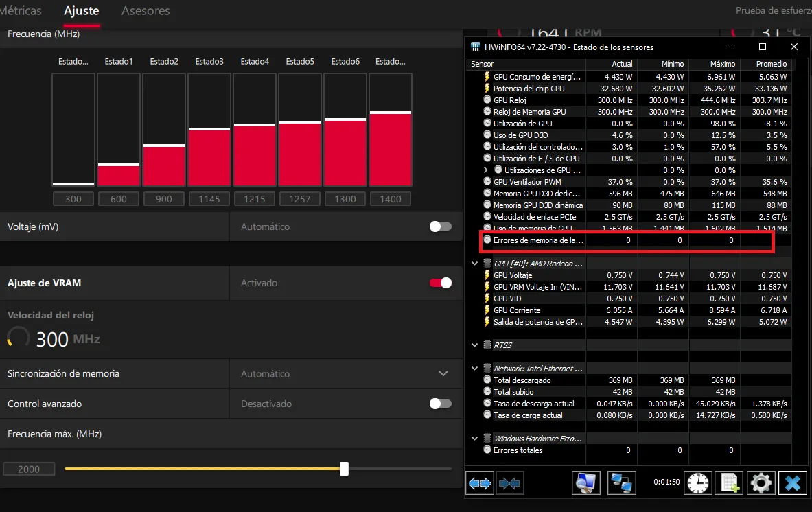Click 1400 frequency value field

tap(391, 199)
